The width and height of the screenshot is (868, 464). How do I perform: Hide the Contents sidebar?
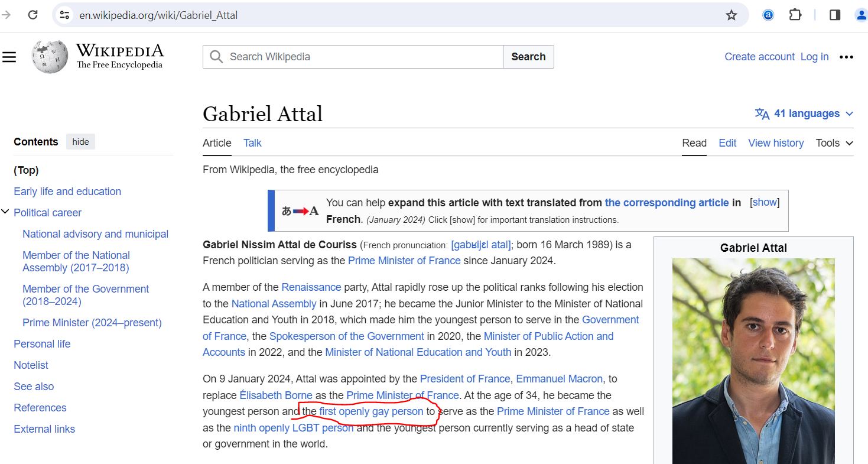tap(80, 142)
